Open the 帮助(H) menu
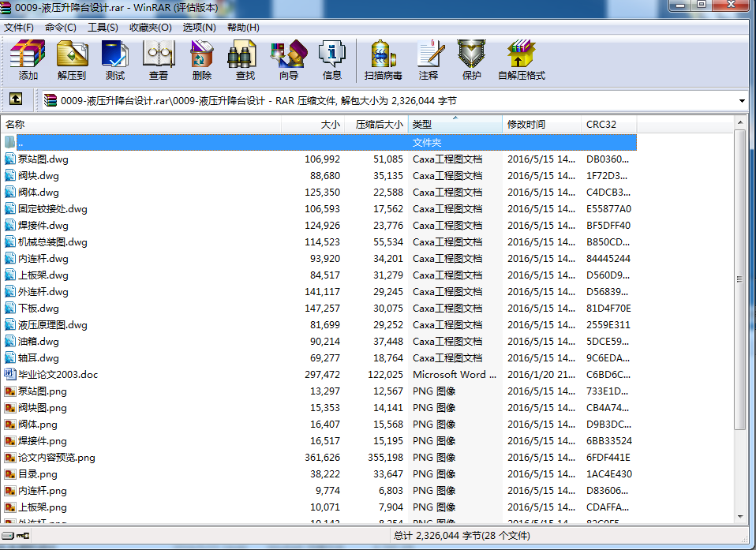756x550 pixels. pyautogui.click(x=243, y=28)
